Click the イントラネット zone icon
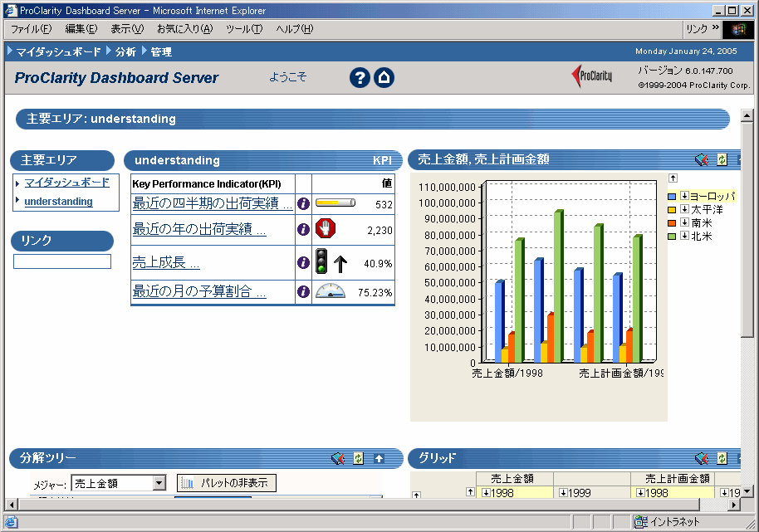The width and height of the screenshot is (759, 532). pyautogui.click(x=641, y=522)
